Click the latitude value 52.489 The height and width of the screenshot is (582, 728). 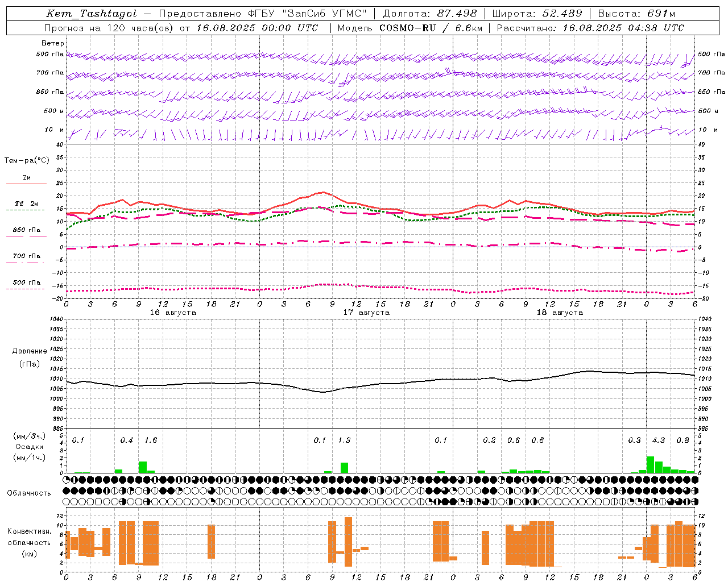(x=562, y=14)
